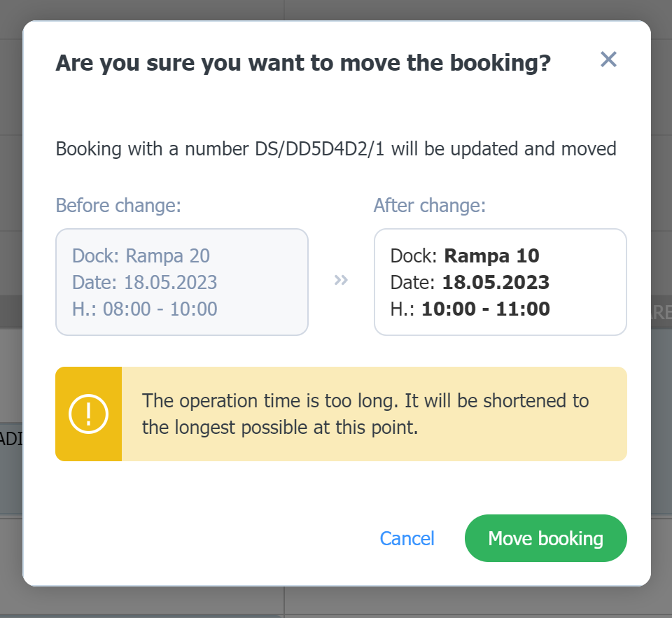The height and width of the screenshot is (618, 672).
Task: Click the greyed Date: 18.05.2023 before change
Action: 145,283
